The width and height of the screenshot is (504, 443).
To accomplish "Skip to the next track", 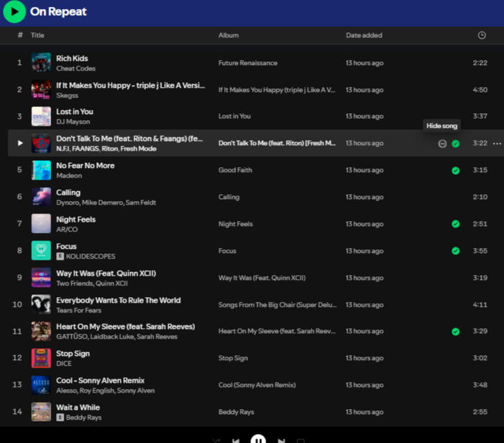I will coord(281,441).
